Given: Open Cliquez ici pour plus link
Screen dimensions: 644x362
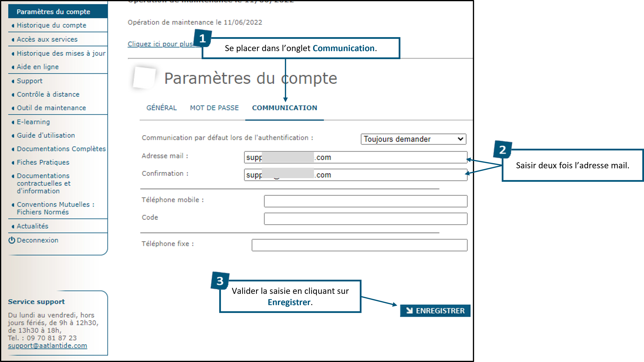Looking at the screenshot, I should [x=161, y=44].
